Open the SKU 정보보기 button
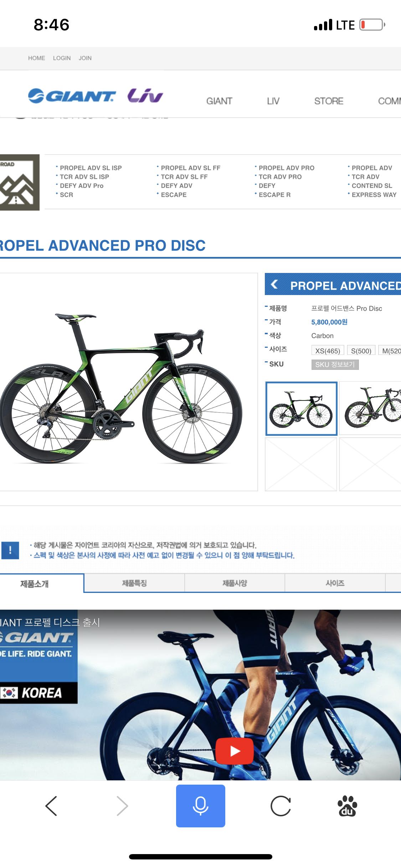Viewport: 401px width, 868px height. [335, 365]
